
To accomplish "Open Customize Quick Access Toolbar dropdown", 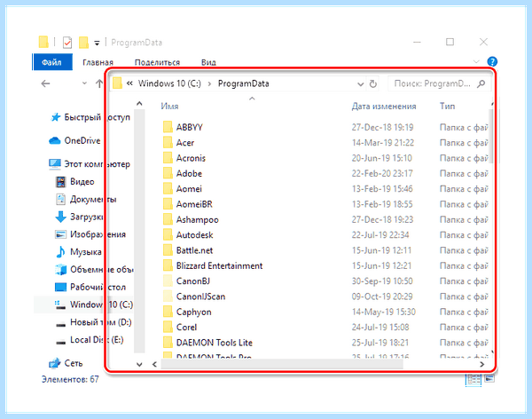I will 97,43.
